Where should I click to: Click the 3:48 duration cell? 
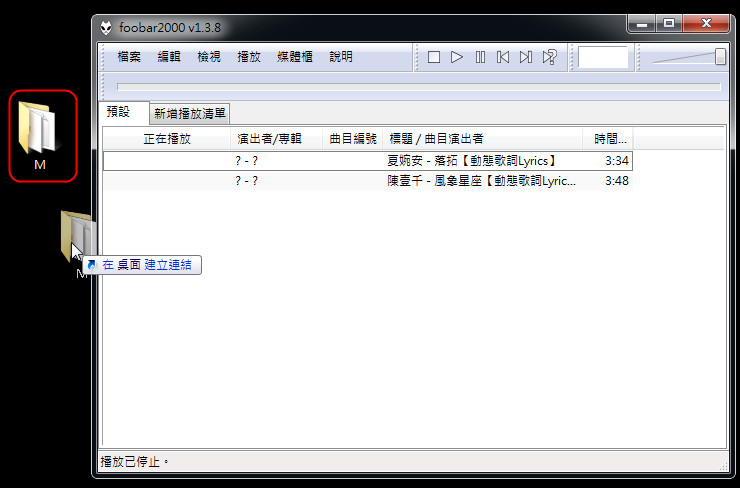(x=617, y=181)
